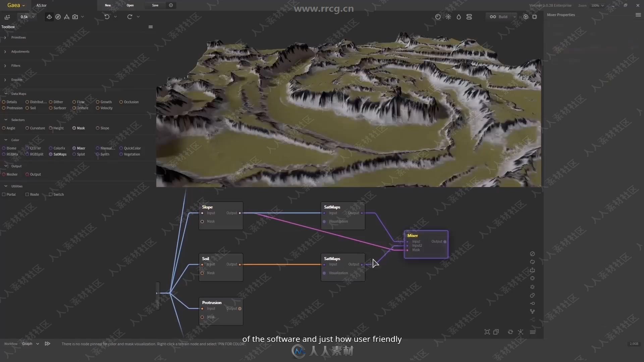This screenshot has height=362, width=644.
Task: Select the Flow data map node option
Action: [x=78, y=102]
